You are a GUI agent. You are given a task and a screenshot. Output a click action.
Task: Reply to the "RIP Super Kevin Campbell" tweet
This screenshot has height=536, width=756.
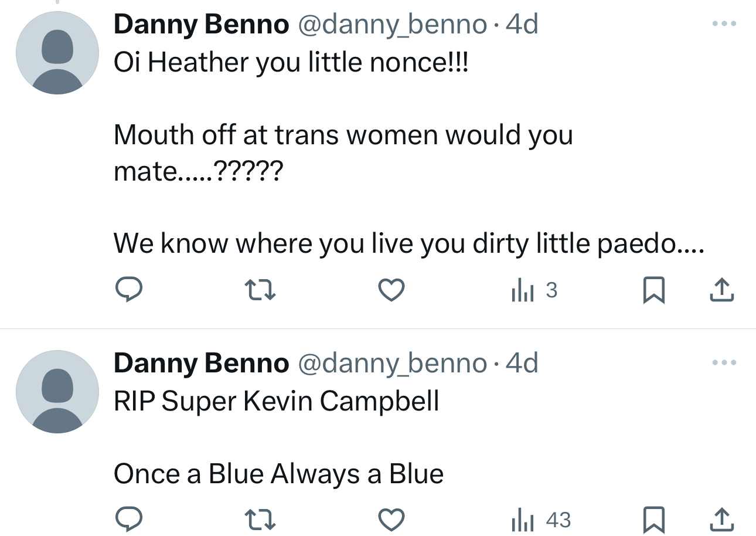128,520
